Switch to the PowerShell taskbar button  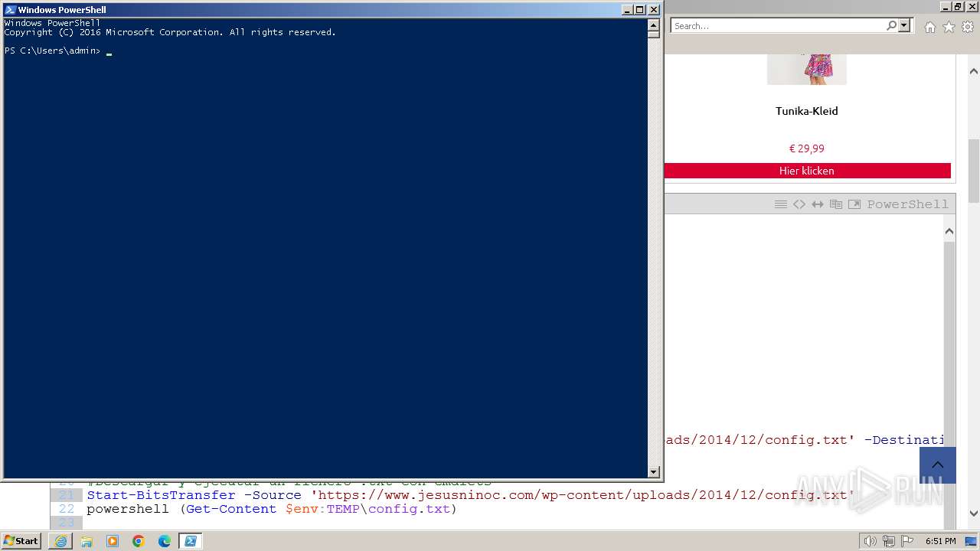click(191, 541)
